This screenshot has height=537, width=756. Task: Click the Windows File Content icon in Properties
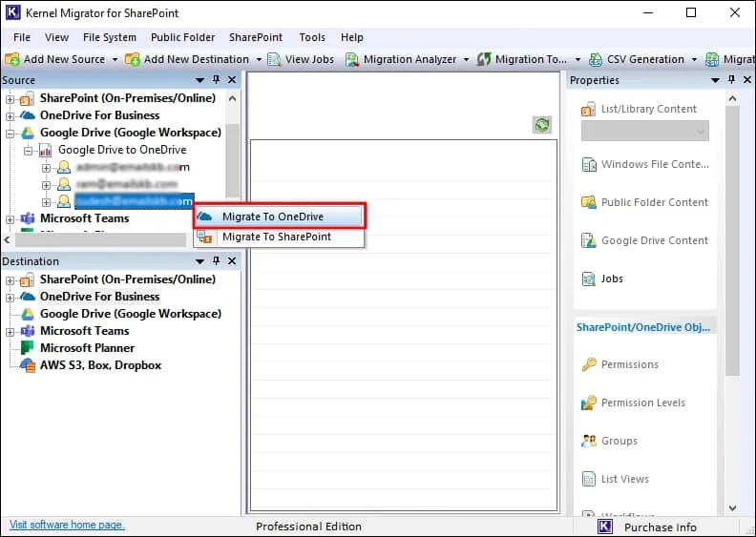[589, 165]
